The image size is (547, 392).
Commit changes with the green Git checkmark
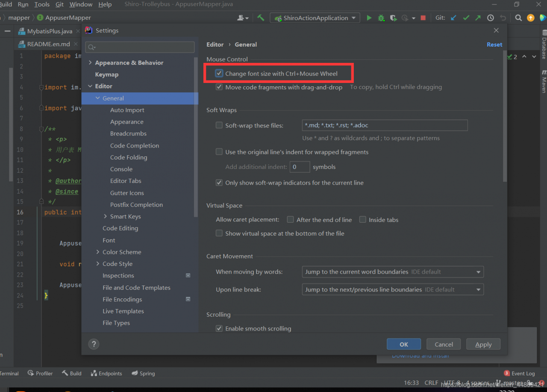click(466, 18)
